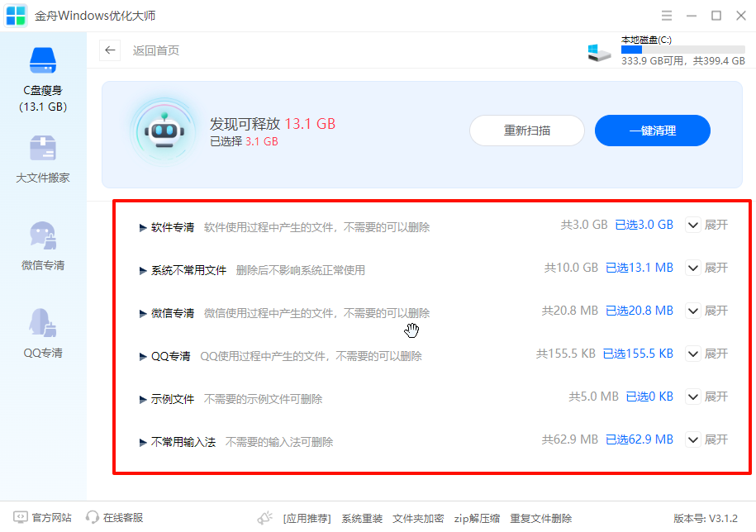Expand 系统不常用文件 with its triangle arrow
The width and height of the screenshot is (756, 532).
click(x=143, y=270)
